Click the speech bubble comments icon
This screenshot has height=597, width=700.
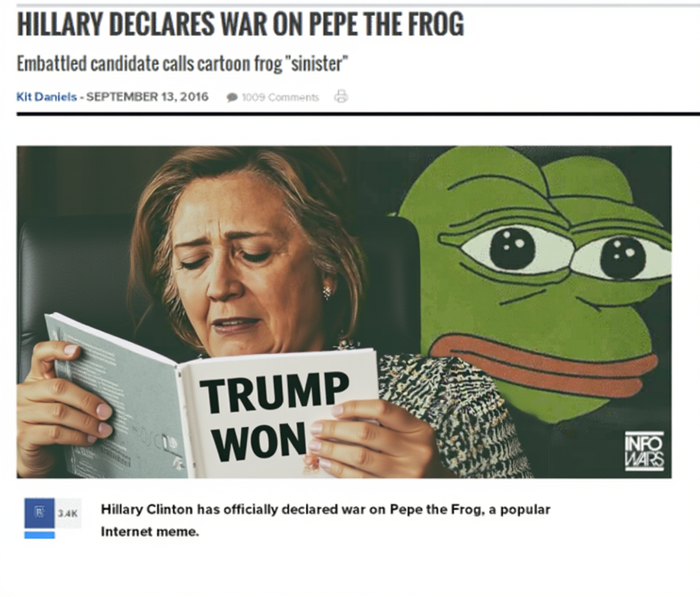coord(232,97)
